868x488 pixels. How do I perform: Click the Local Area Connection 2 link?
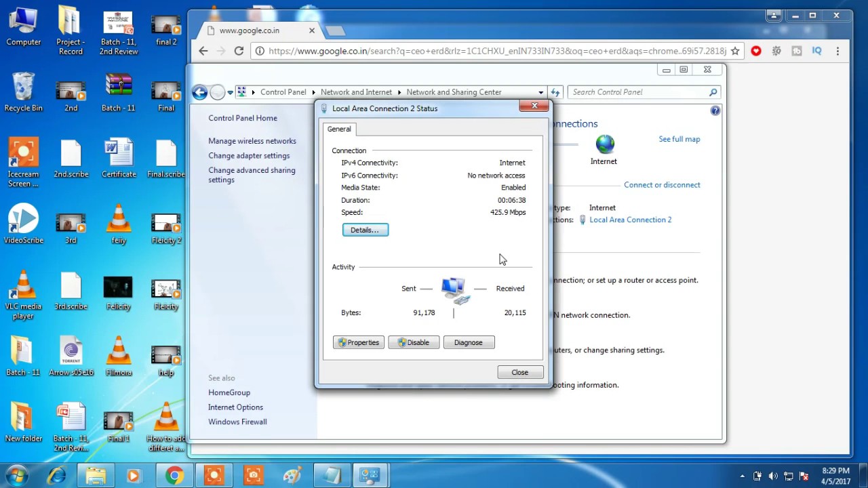[631, 220]
